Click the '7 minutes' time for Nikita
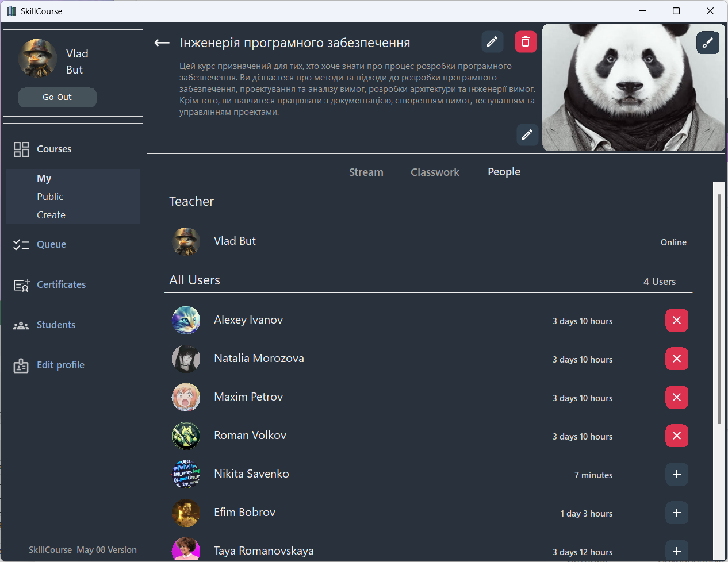The image size is (728, 562). pos(593,475)
